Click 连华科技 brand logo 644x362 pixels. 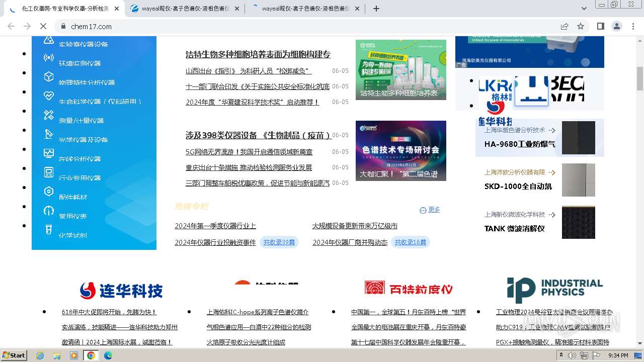coord(121,290)
